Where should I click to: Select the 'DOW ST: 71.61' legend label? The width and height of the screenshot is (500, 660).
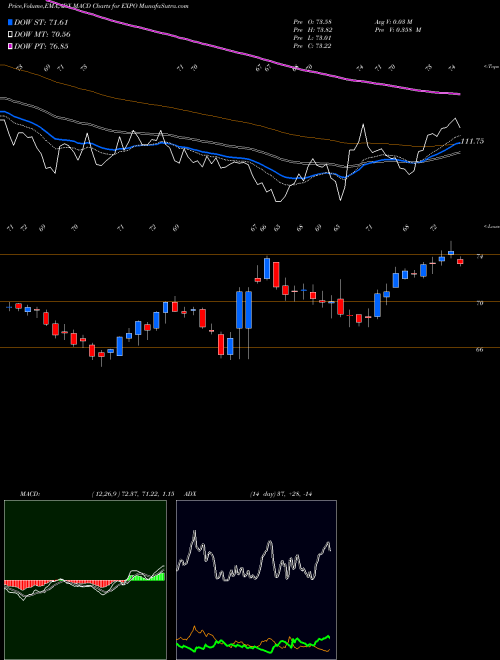pos(41,22)
